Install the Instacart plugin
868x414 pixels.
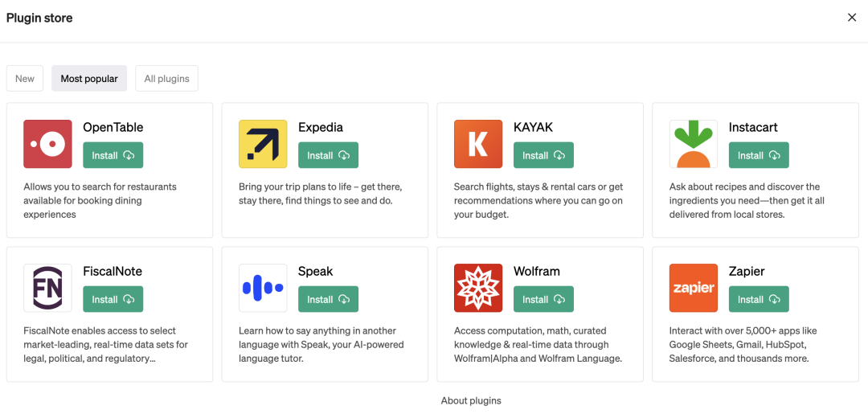[x=759, y=155]
